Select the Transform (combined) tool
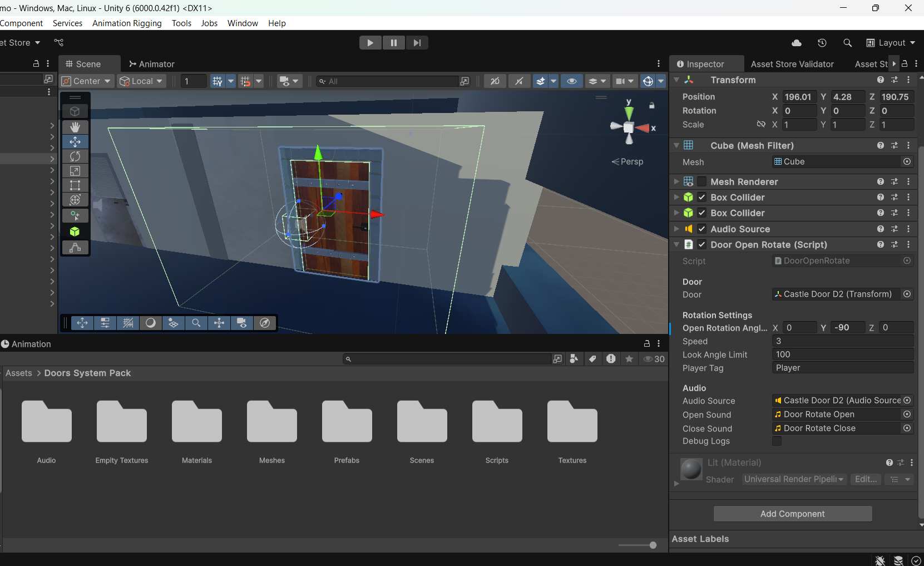This screenshot has height=566, width=924. [x=75, y=199]
